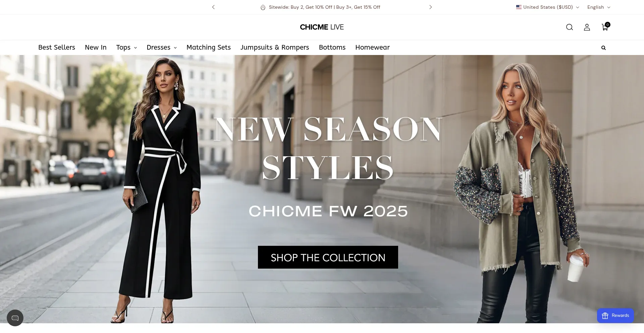The width and height of the screenshot is (644, 333).
Task: Click the sitewide discount announcement text
Action: pos(324,7)
